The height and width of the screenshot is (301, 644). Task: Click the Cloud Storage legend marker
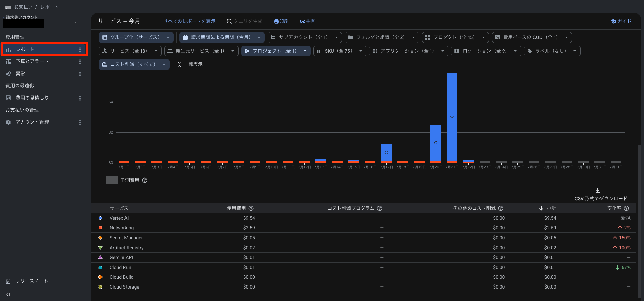(100, 287)
